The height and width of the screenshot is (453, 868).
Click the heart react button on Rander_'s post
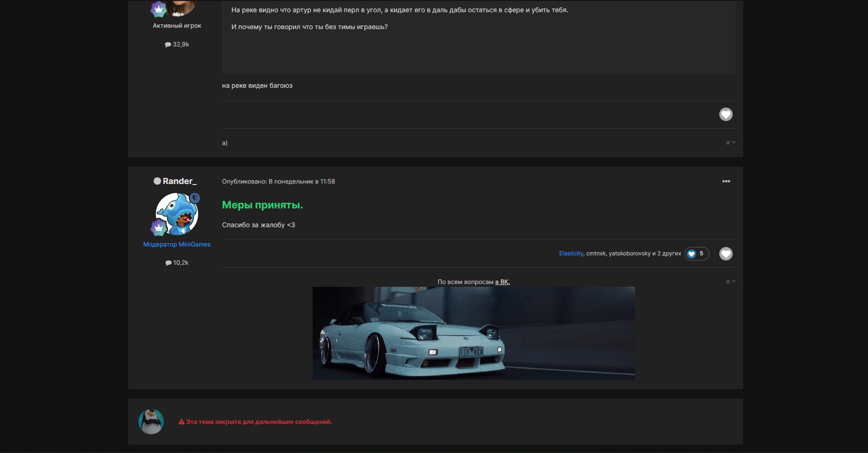tap(726, 253)
